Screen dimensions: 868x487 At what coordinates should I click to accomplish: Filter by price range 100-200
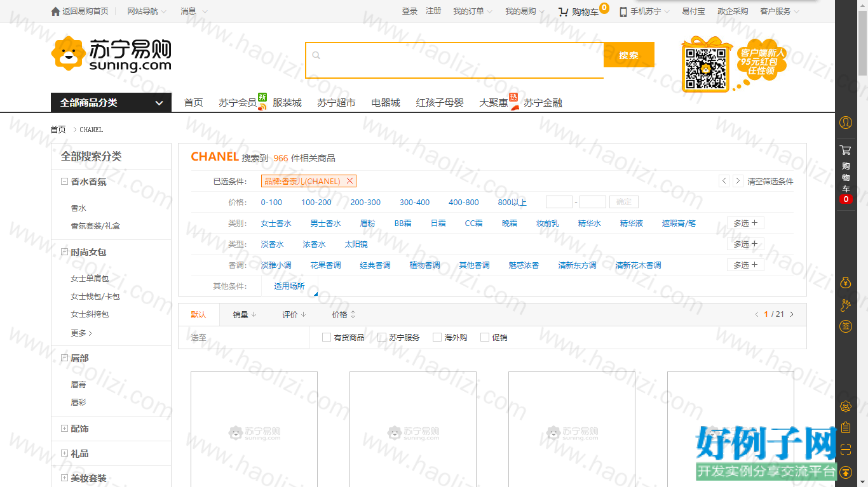click(x=316, y=203)
